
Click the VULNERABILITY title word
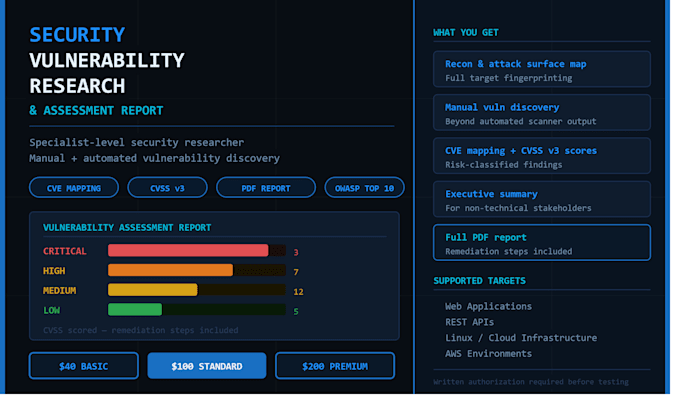click(107, 61)
